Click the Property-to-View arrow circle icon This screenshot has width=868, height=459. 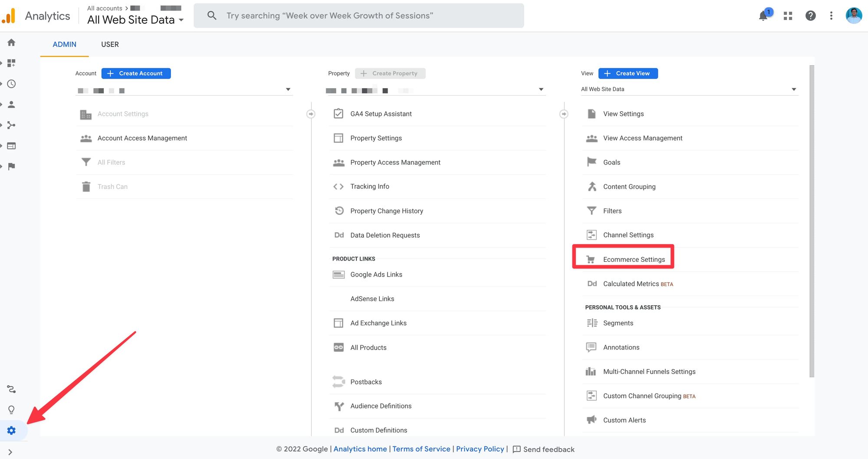pyautogui.click(x=564, y=114)
